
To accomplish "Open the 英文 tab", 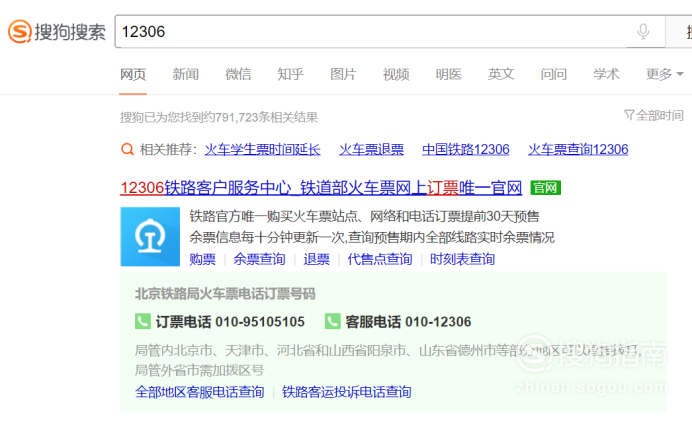I will point(501,74).
